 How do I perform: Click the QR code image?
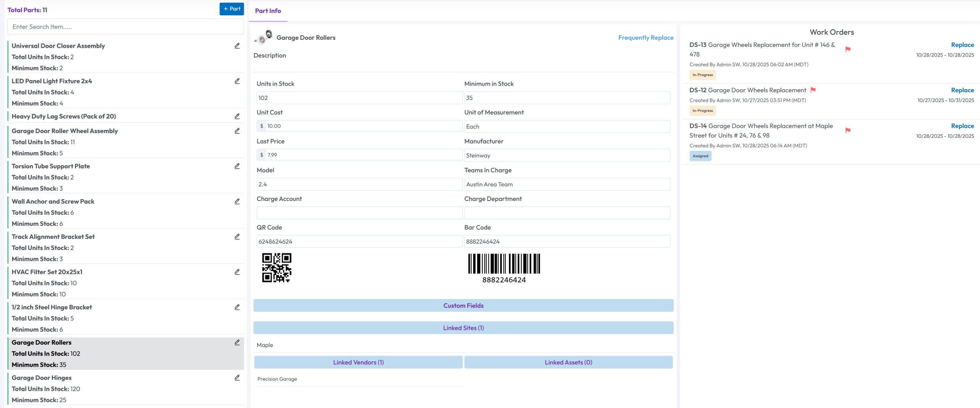[276, 268]
